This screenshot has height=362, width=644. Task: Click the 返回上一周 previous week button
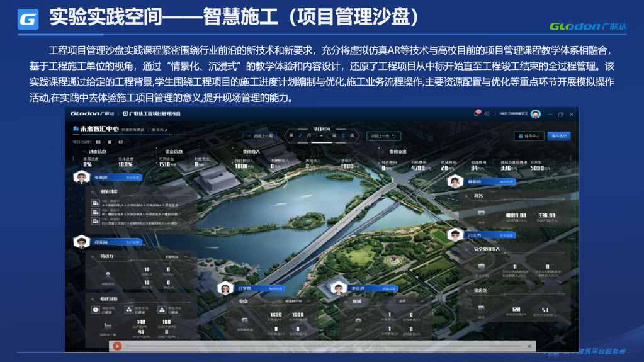pos(259,136)
